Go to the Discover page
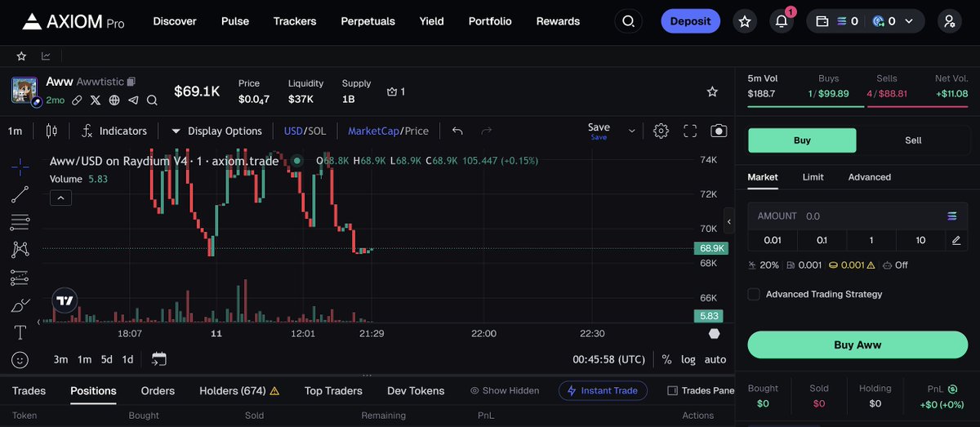Viewport: 980px width, 427px height. click(175, 21)
